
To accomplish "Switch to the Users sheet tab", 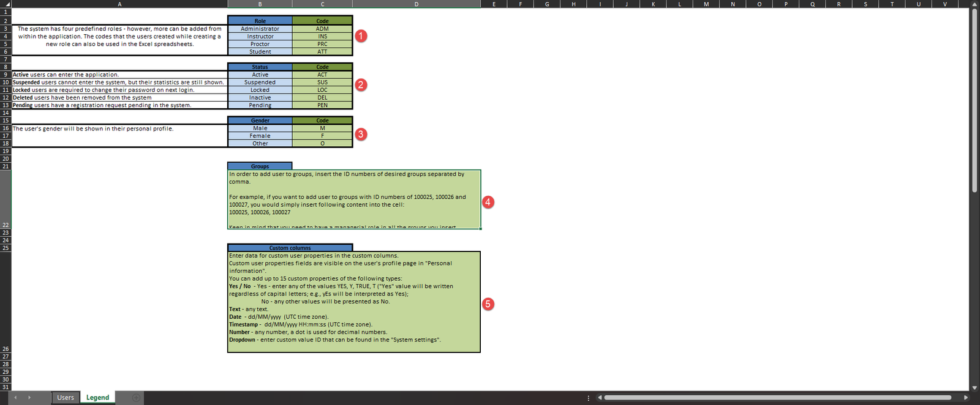I will pyautogui.click(x=66, y=398).
